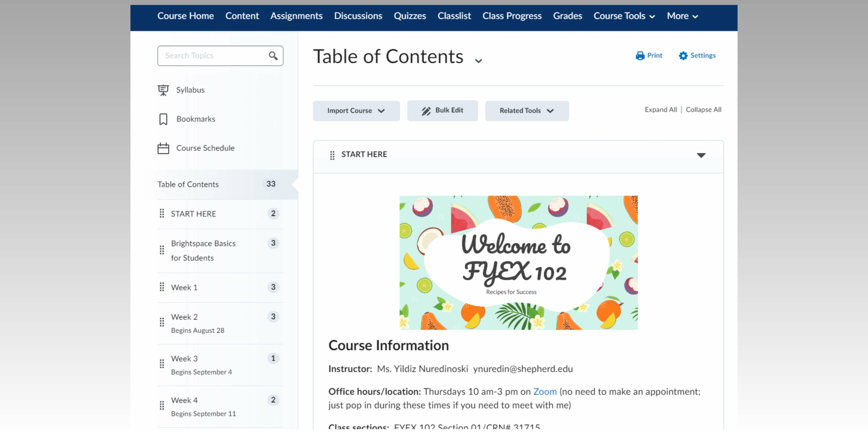The width and height of the screenshot is (868, 434).
Task: Collapse the START HERE module triangle
Action: [701, 155]
